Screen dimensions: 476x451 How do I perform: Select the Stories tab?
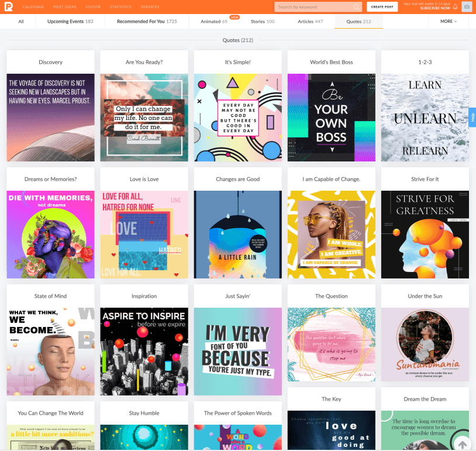click(263, 22)
